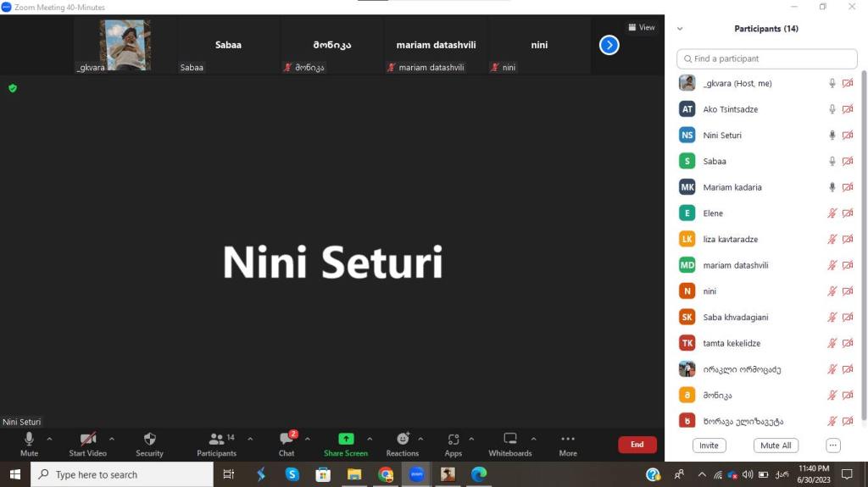
Task: Click the green Share Screen icon
Action: point(346,439)
